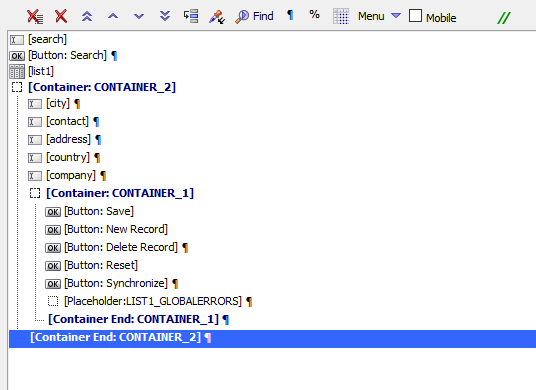
Task: Click the dotted icon beside Placeholder:LIST1_GLOBALERRORS
Action: [53, 301]
